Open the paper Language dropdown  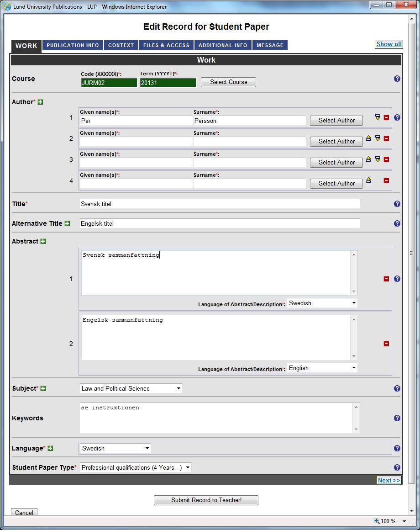(x=115, y=448)
